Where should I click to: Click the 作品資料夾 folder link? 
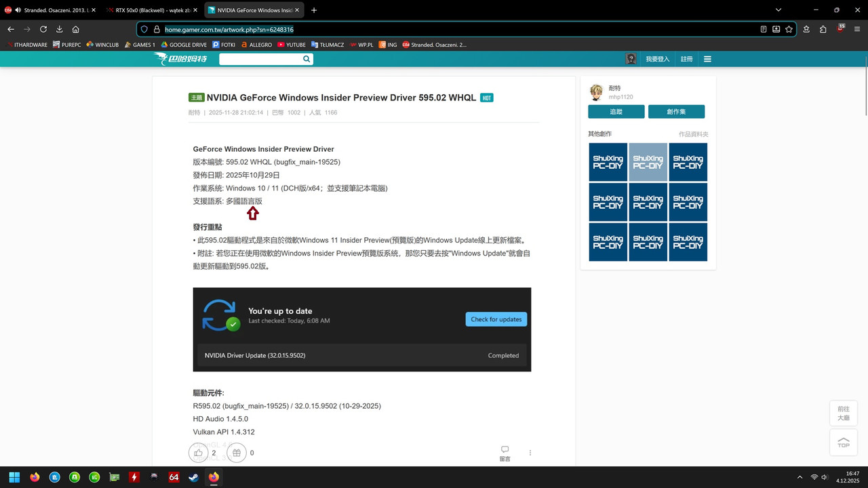click(694, 134)
